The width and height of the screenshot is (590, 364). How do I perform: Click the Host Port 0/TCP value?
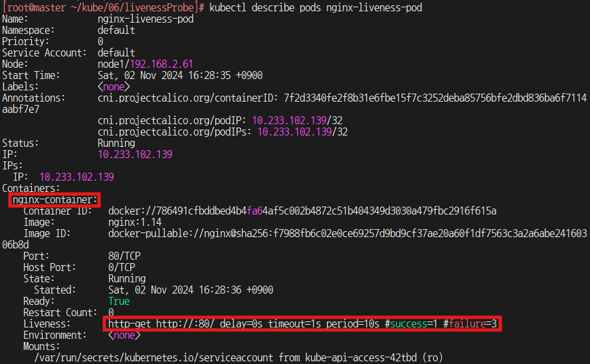[122, 267]
